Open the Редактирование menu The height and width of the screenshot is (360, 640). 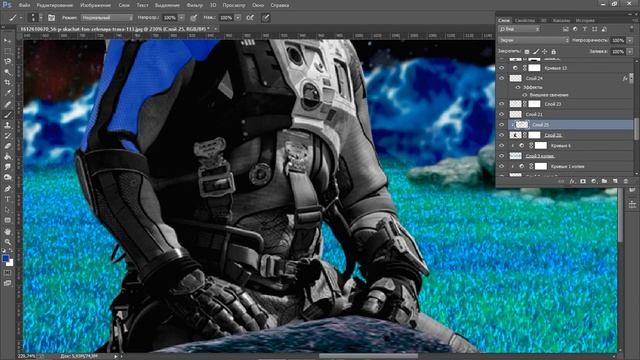pyautogui.click(x=55, y=5)
